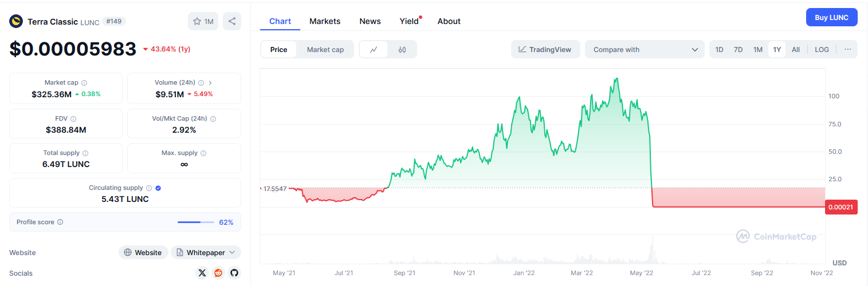Show Circulating supply info icon
Image resolution: width=868 pixels, height=286 pixels.
coord(149,188)
